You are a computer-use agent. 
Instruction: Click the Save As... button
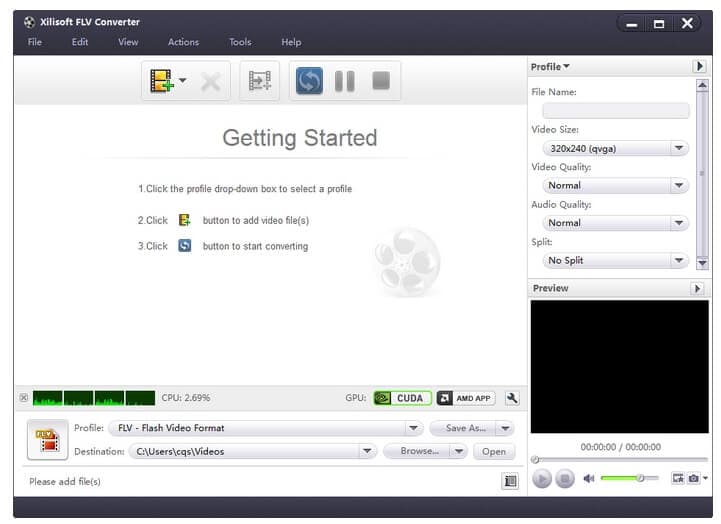click(x=463, y=428)
